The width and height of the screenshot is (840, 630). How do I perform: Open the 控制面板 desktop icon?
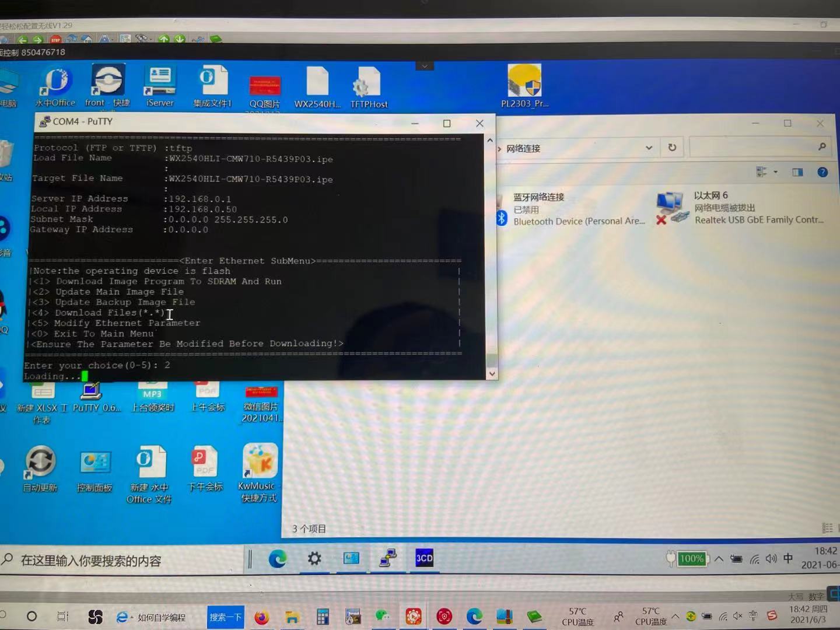94,470
